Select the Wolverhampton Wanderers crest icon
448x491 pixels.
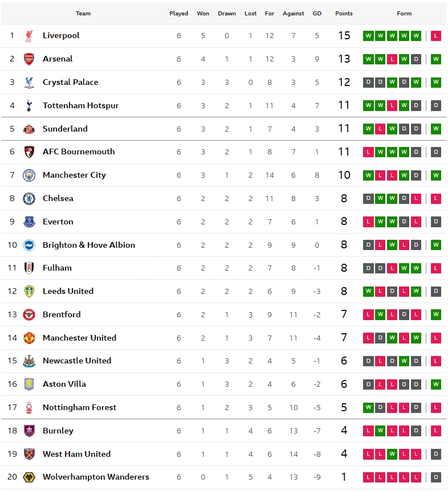coord(29,477)
